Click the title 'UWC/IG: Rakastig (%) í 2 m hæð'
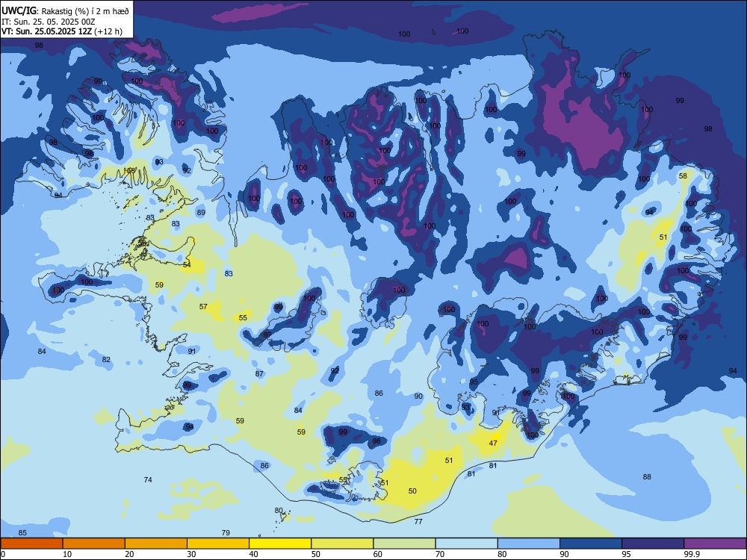The image size is (747, 560). [x=65, y=11]
